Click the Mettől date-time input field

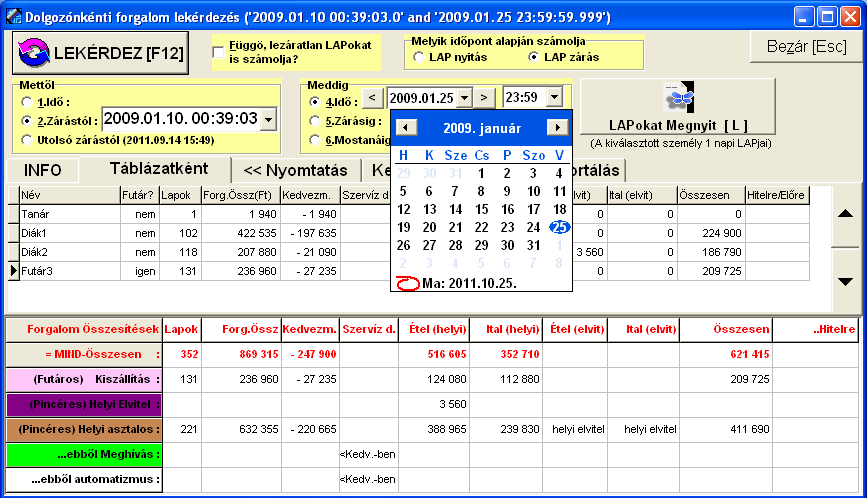[x=181, y=119]
